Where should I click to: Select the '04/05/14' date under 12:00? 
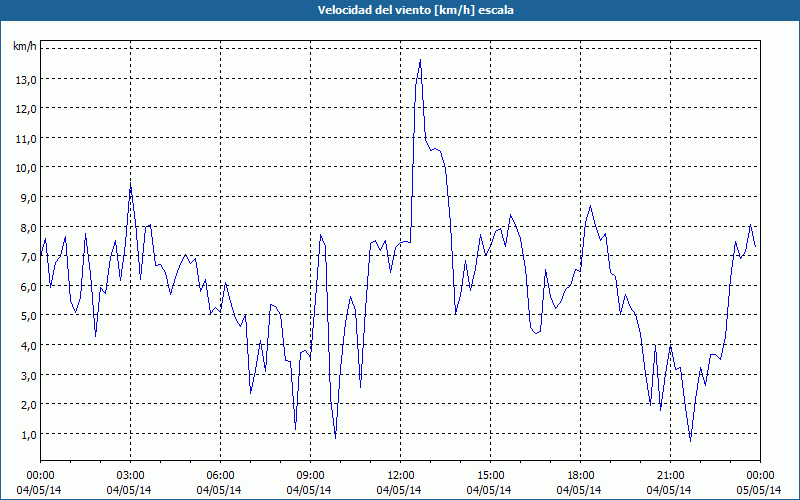tap(399, 490)
